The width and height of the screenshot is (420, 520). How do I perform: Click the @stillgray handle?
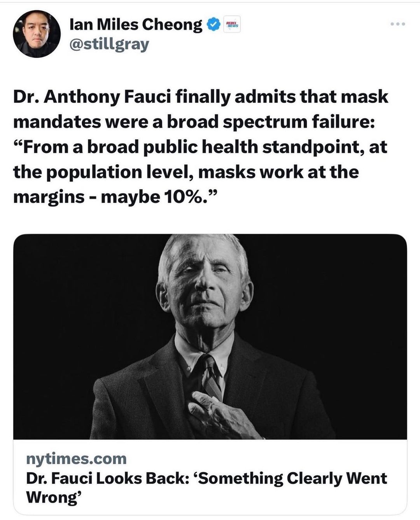[x=109, y=44]
